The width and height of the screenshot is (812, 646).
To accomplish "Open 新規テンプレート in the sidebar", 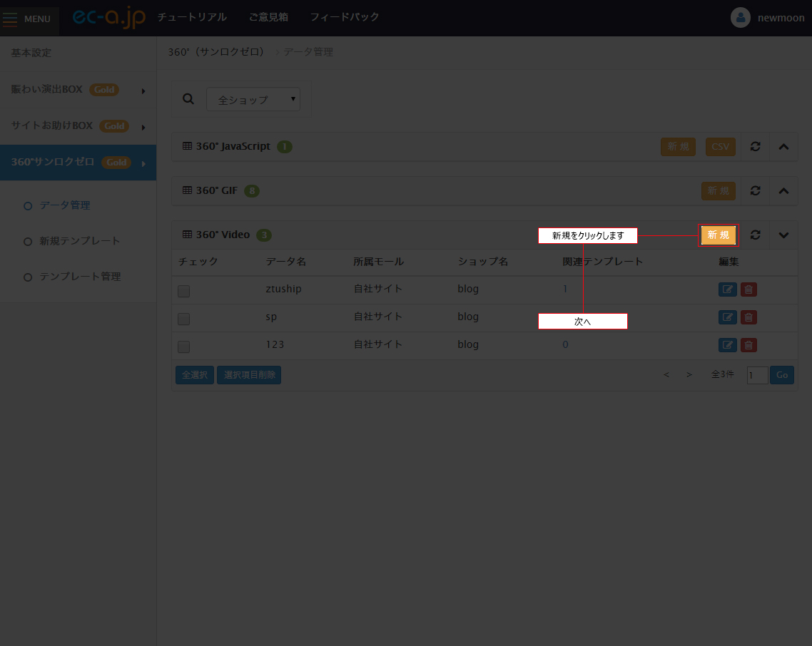I will click(x=80, y=241).
